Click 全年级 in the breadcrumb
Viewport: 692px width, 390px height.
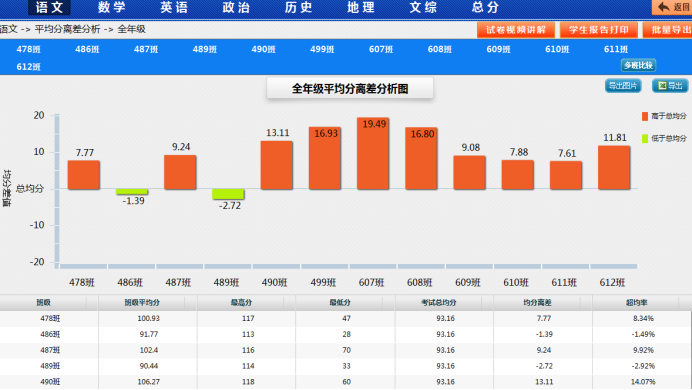point(132,30)
